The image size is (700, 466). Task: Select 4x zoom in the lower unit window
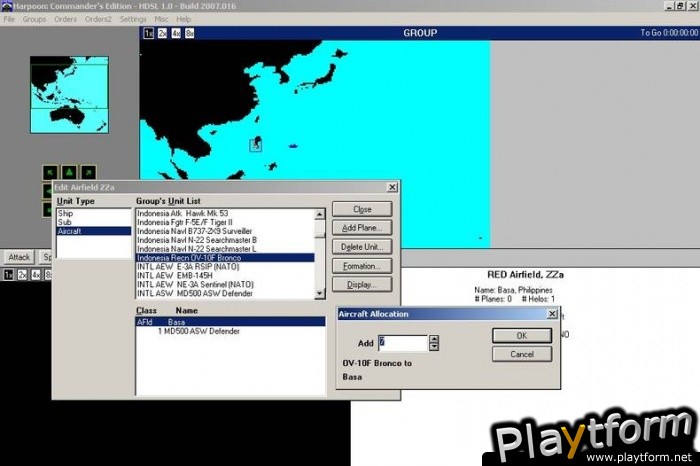[x=36, y=275]
